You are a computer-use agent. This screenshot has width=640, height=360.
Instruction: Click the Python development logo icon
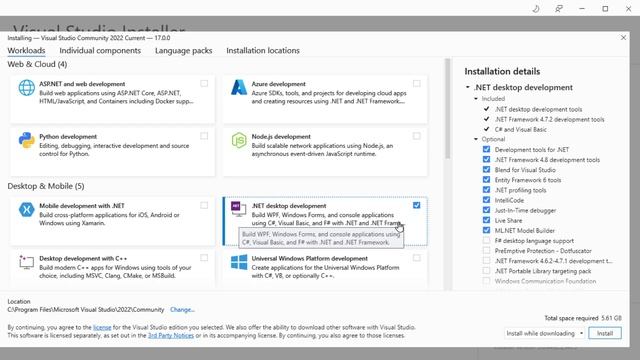pyautogui.click(x=27, y=140)
